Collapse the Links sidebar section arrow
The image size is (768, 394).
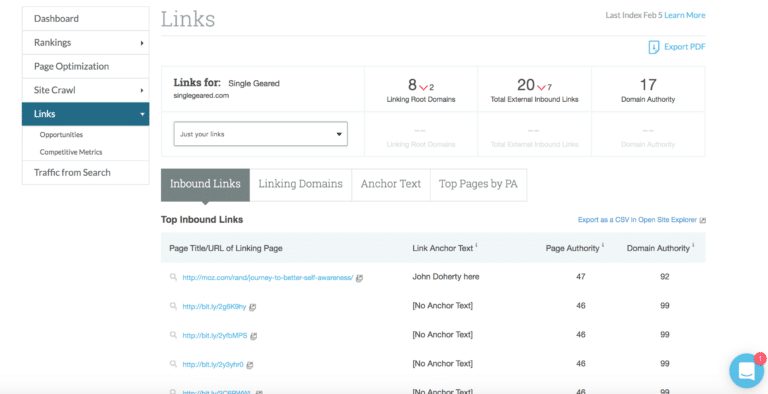click(x=143, y=114)
